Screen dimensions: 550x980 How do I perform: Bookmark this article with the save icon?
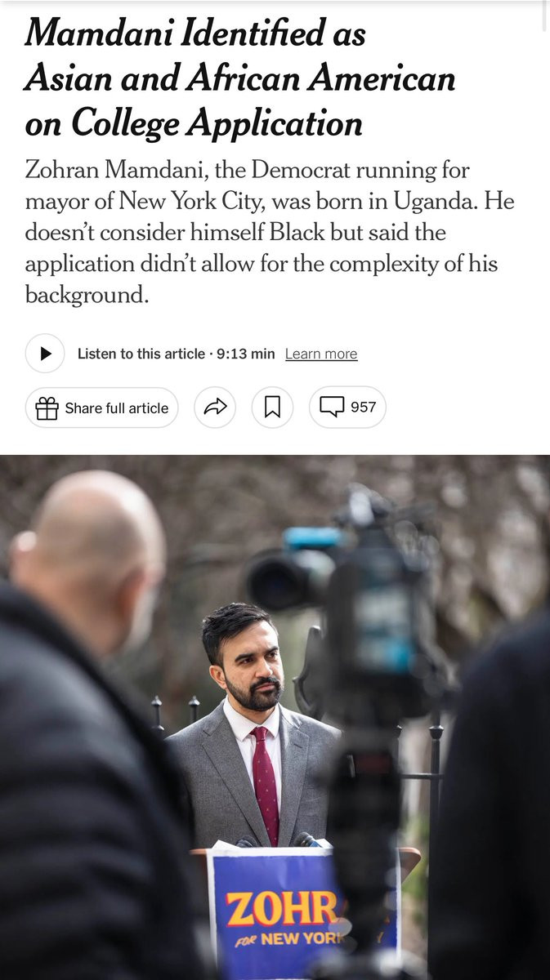(272, 408)
